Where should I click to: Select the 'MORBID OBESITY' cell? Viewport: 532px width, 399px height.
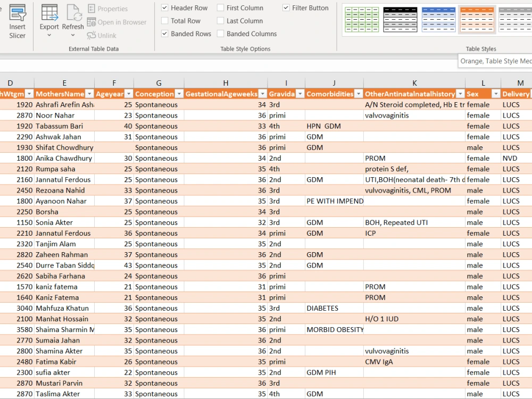tap(334, 329)
